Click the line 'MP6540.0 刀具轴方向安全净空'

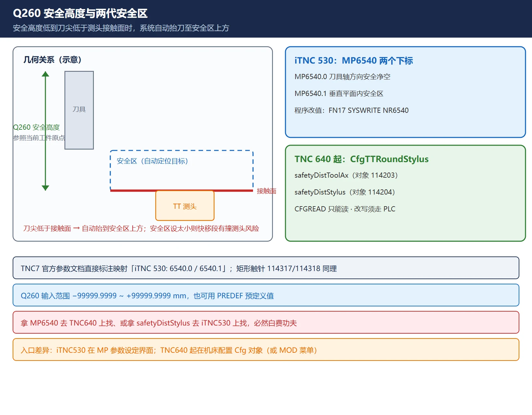pyautogui.click(x=342, y=77)
